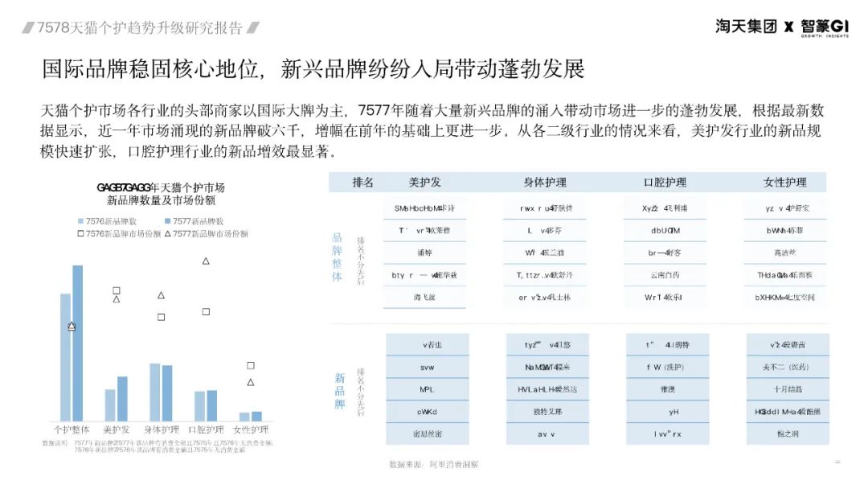Viewport: 868px width, 489px height.
Task: Click the av v cell under 身体护理
Action: tap(547, 434)
